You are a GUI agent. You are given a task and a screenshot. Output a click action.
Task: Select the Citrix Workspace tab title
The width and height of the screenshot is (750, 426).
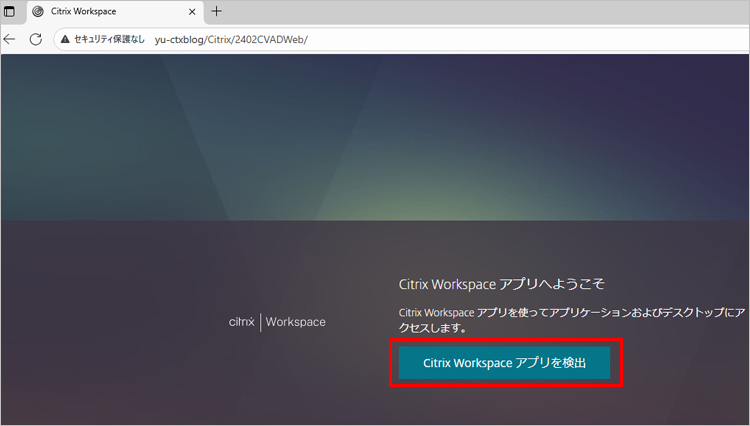(84, 12)
